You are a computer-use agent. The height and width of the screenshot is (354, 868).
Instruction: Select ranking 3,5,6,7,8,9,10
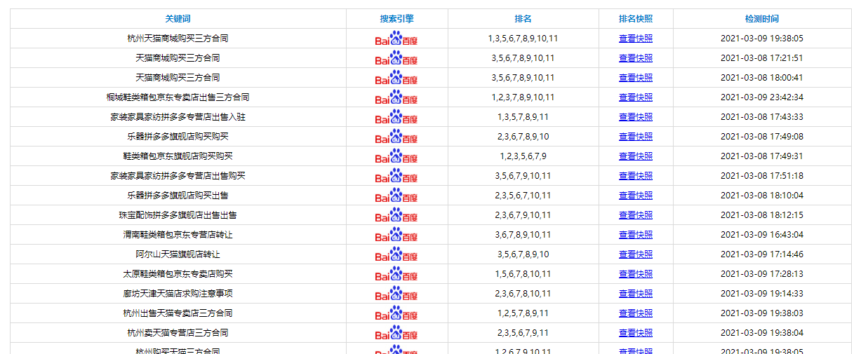coord(523,254)
